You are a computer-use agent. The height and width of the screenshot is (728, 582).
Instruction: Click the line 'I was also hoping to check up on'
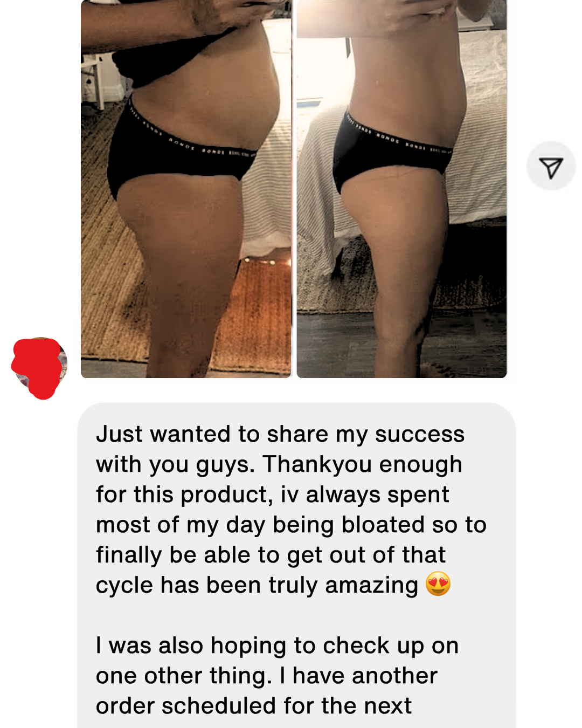tap(277, 646)
